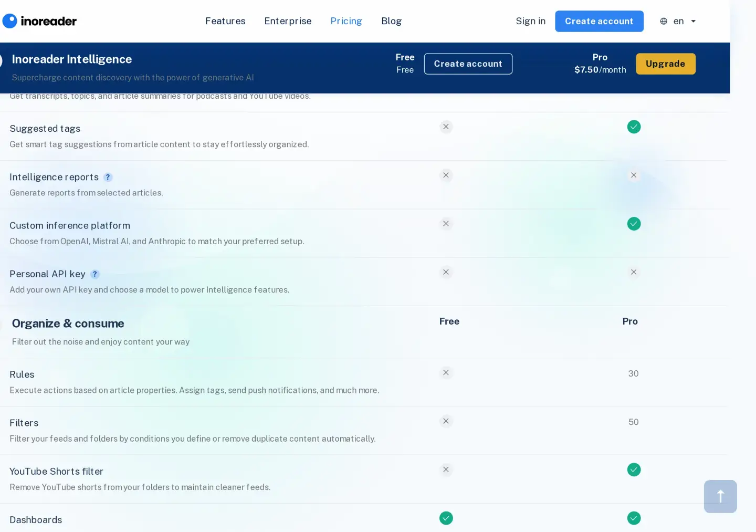Click the Pro checkmark for Suggested tags

[x=634, y=127]
